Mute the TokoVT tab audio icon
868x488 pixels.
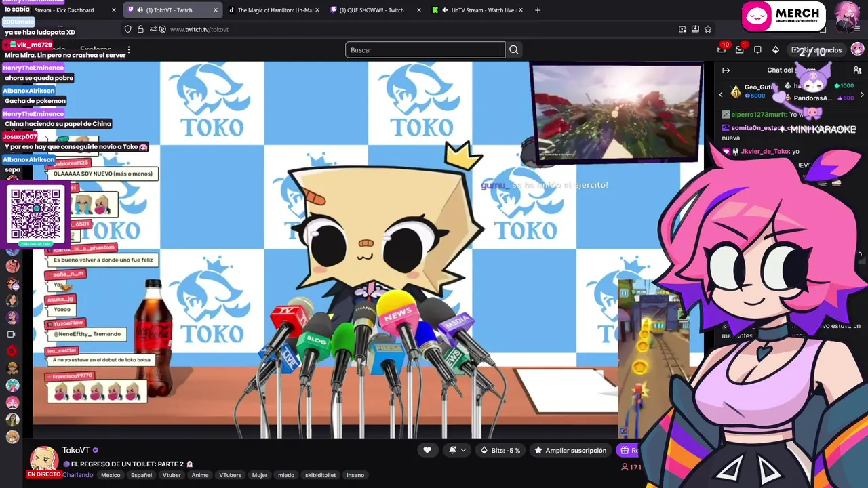140,10
